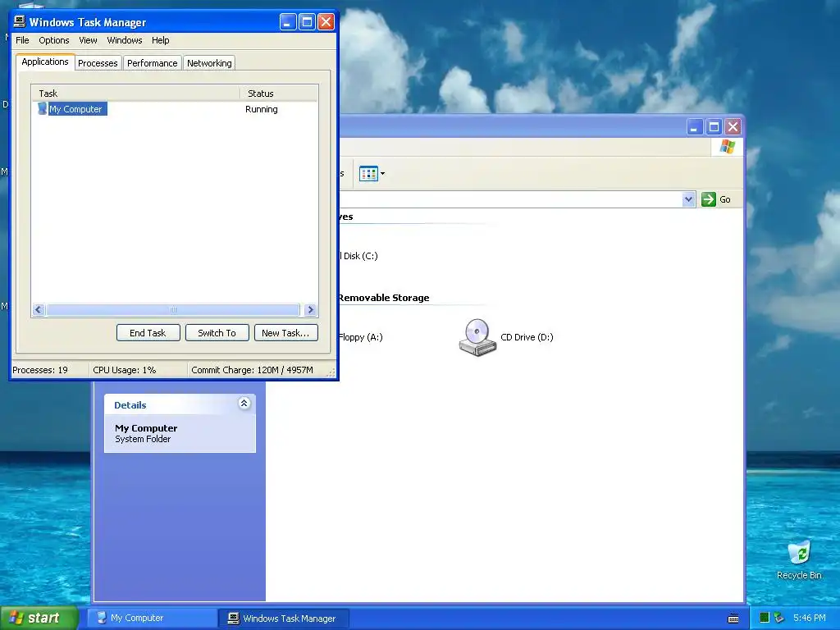Sort tasks by the Task column header
Viewport: 840px width, 630px height.
[x=135, y=94]
